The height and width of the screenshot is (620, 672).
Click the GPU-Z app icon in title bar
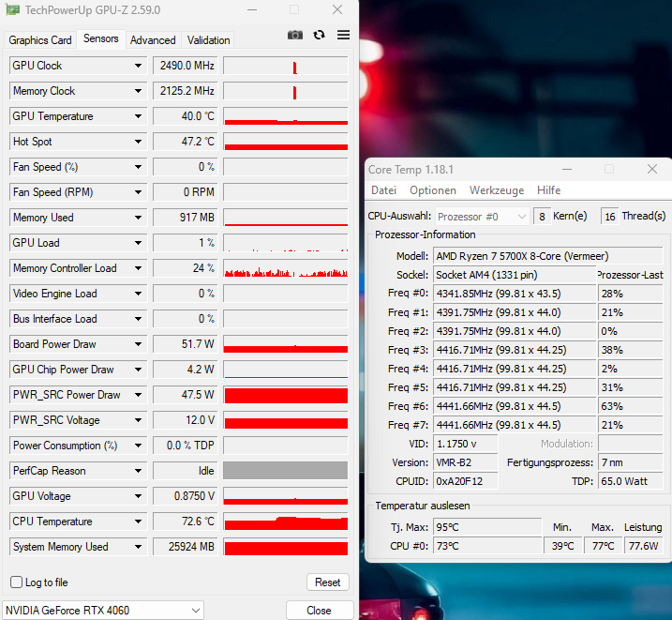12,9
